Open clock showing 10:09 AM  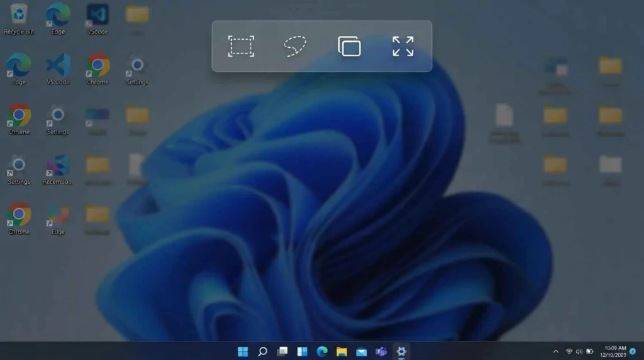[614, 351]
